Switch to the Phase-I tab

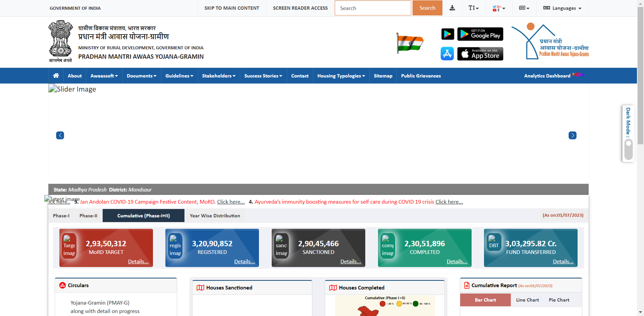[x=61, y=216]
